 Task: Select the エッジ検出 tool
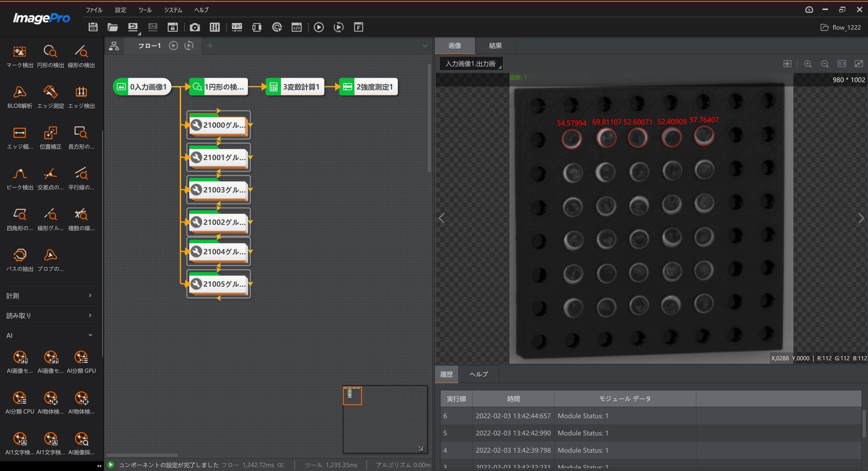point(81,97)
